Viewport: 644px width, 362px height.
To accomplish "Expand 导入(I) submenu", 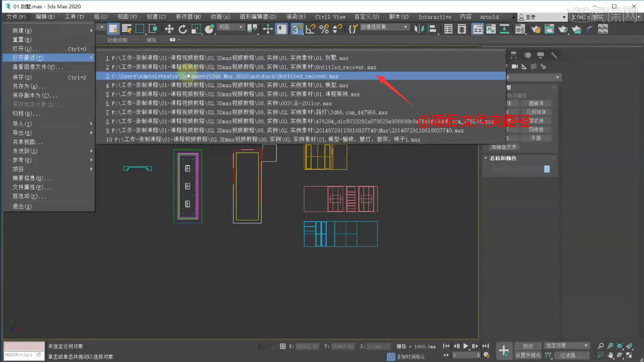I will tap(49, 124).
